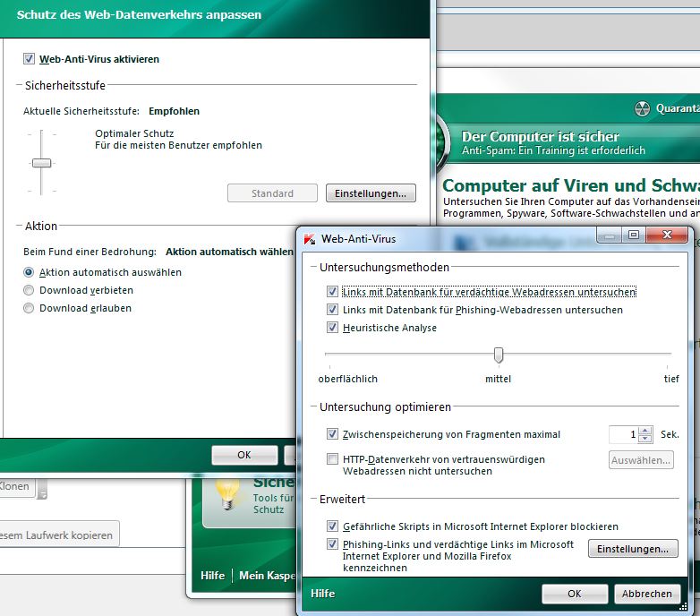Cancel with Abbrechen in Web-Anti-Virus dialog

647,594
